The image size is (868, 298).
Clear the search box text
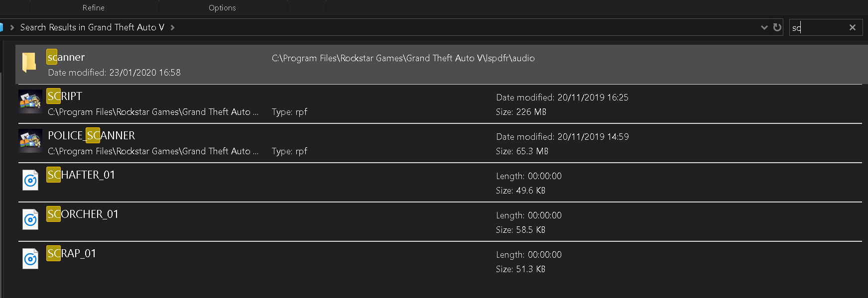tap(853, 27)
